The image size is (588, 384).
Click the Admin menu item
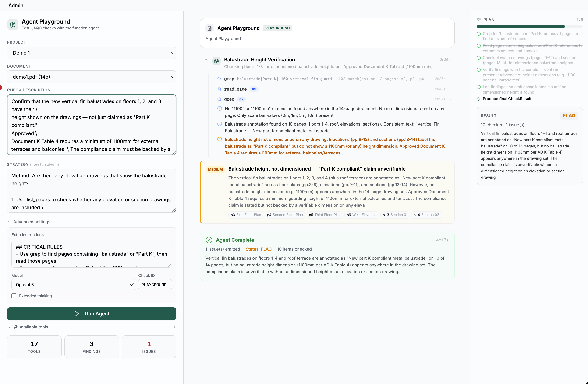(16, 5)
